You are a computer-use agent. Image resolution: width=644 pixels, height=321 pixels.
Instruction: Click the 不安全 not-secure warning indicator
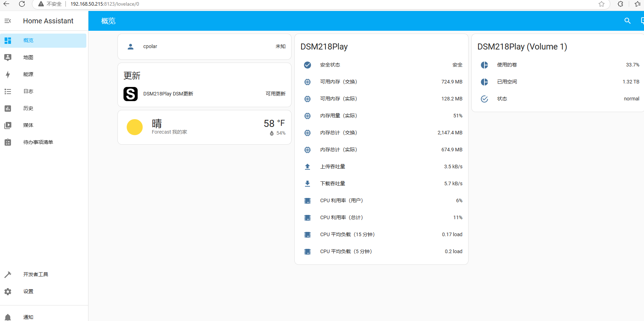50,4
